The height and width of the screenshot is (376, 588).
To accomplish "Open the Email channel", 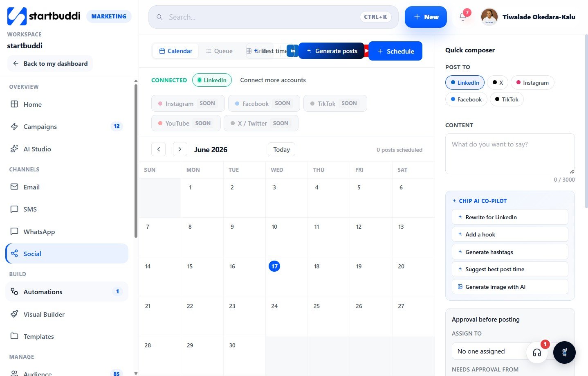I will click(67, 187).
